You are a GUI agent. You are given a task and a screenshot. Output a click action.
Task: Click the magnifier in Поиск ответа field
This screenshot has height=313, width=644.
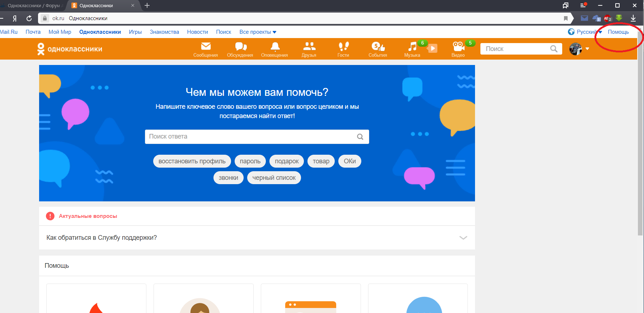(x=360, y=137)
